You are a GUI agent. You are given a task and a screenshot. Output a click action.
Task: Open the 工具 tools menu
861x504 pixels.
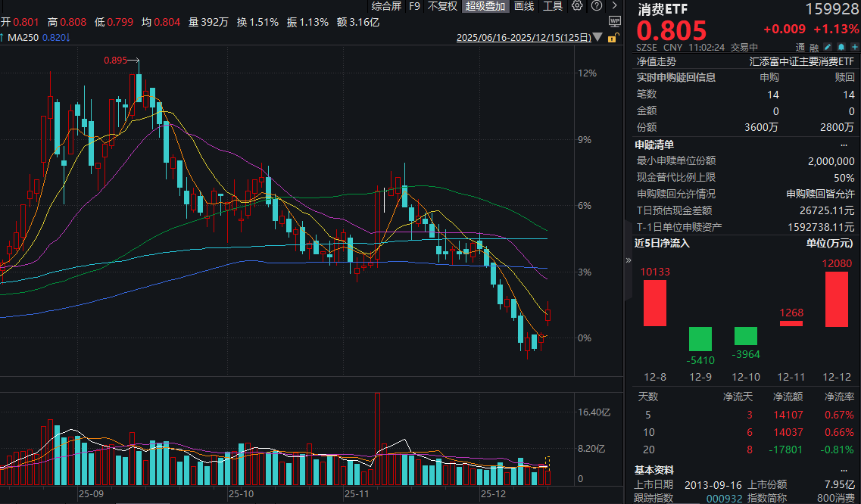553,6
